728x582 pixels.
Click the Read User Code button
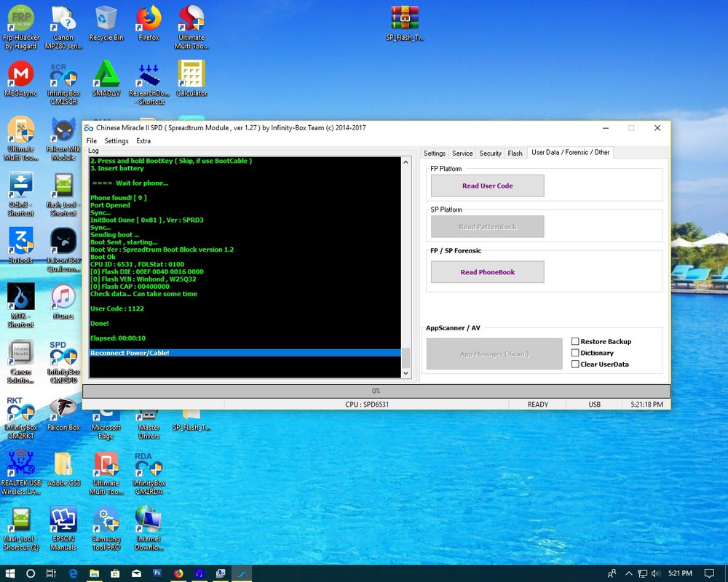(488, 186)
